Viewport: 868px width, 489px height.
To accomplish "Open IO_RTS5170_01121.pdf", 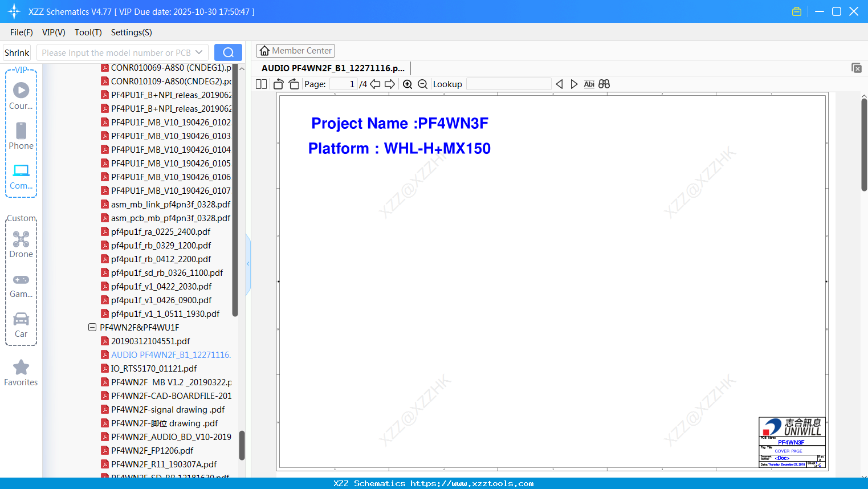I will [149, 369].
